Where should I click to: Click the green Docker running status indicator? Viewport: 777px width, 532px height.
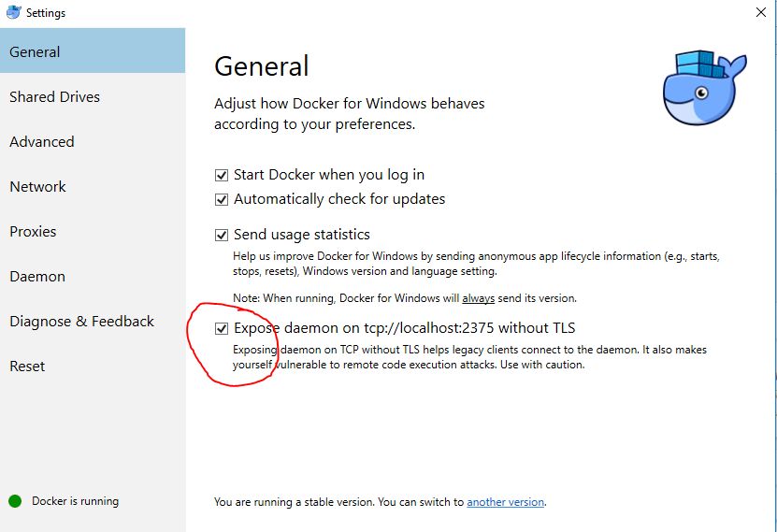point(15,501)
